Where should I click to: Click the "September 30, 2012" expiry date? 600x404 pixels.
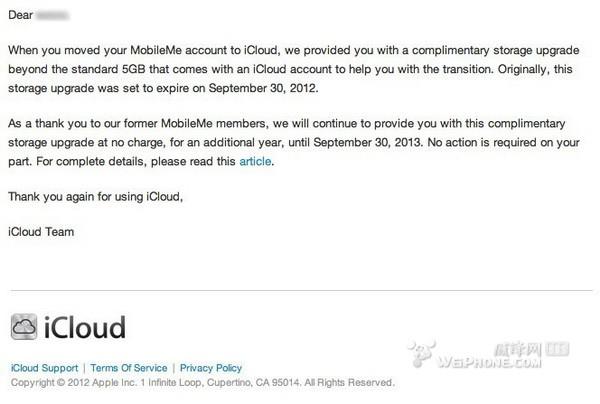tap(263, 88)
